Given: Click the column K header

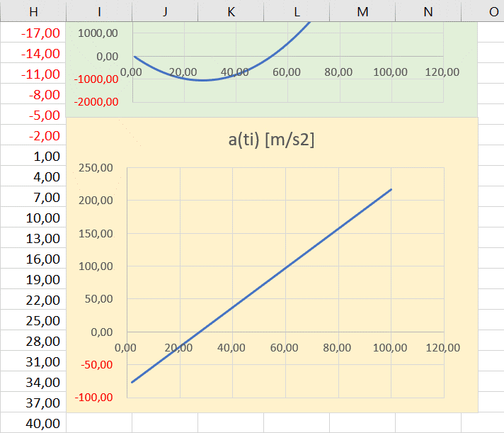Looking at the screenshot, I should pyautogui.click(x=231, y=11).
